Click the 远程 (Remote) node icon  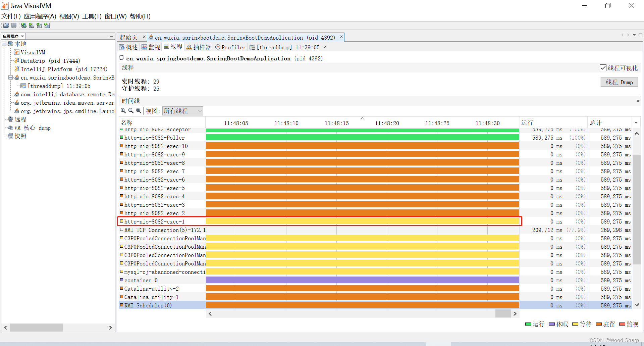tap(10, 119)
